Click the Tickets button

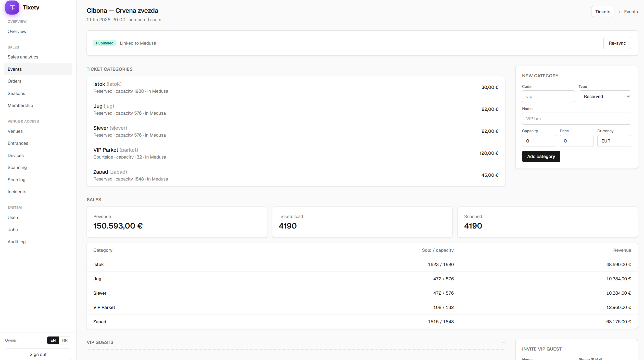603,12
